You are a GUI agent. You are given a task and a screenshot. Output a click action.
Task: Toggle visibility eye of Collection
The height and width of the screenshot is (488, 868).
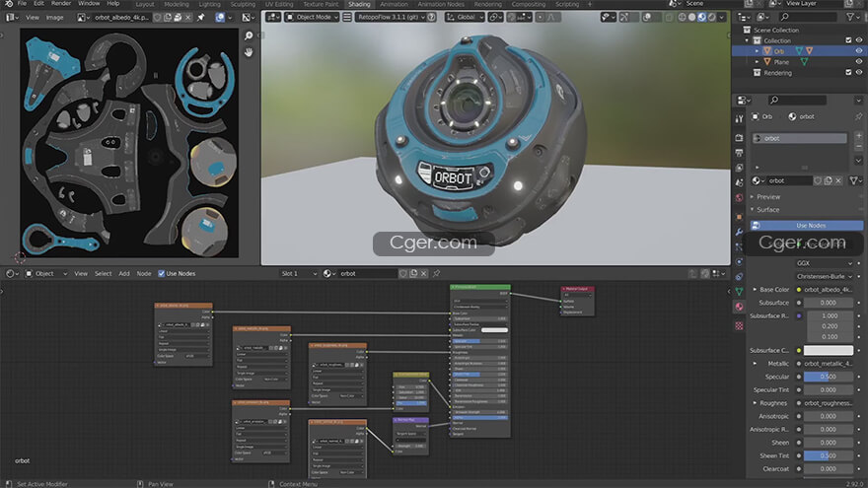pos(858,40)
